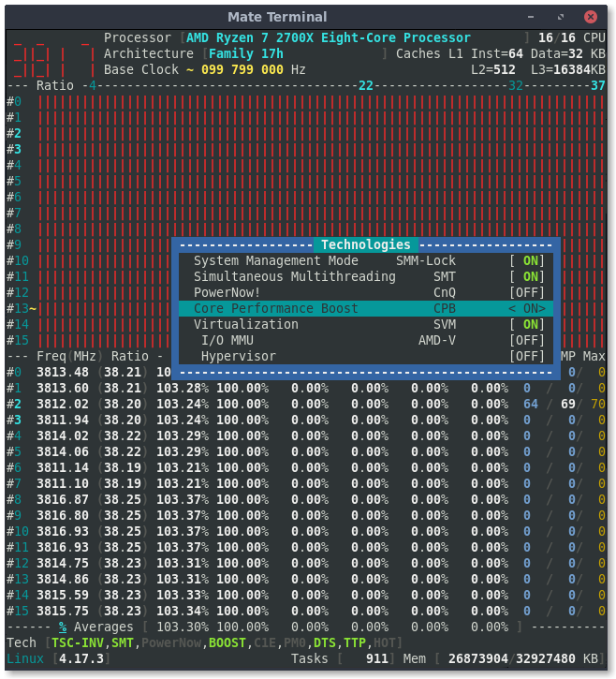Click max temperature 70 on core #2
This screenshot has height=679, width=616.
click(x=598, y=404)
